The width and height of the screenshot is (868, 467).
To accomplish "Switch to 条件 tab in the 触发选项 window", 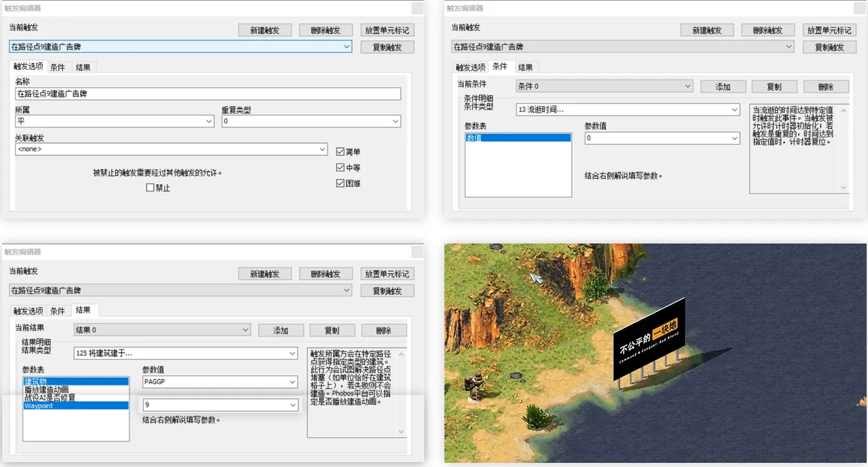I will pos(57,67).
